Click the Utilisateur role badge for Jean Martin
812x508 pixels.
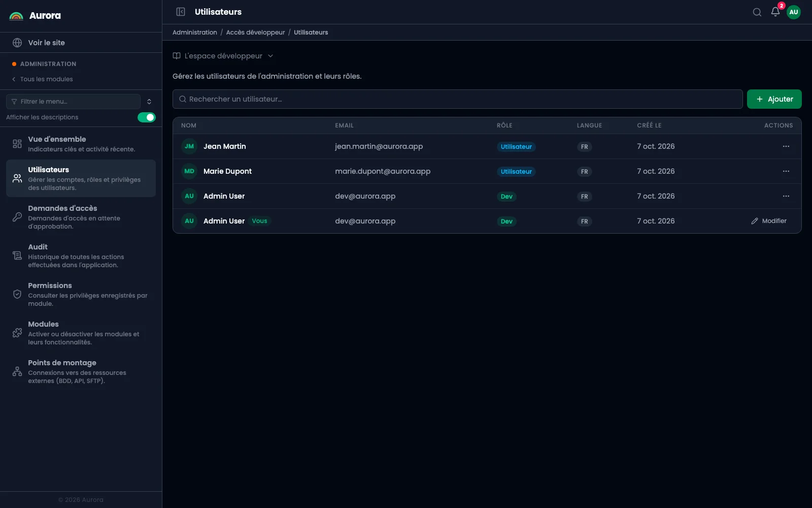[516, 147]
